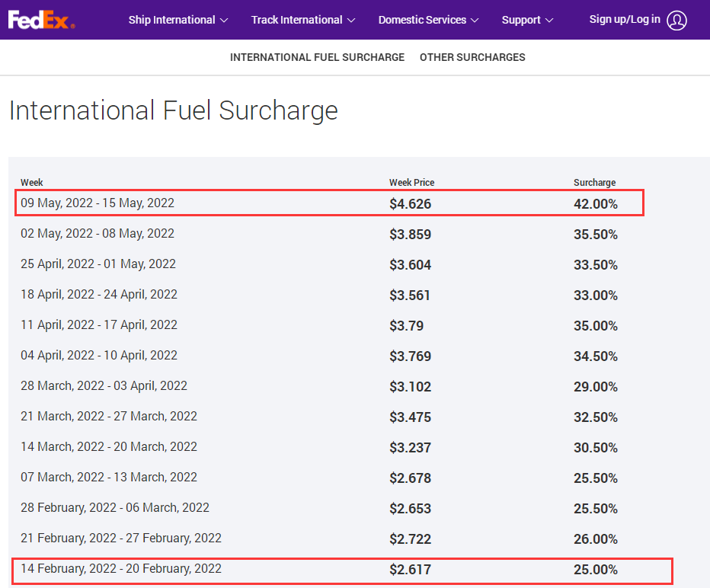The image size is (710, 588).
Task: Click the International Fuel Surcharge page heading
Action: pyautogui.click(x=173, y=110)
